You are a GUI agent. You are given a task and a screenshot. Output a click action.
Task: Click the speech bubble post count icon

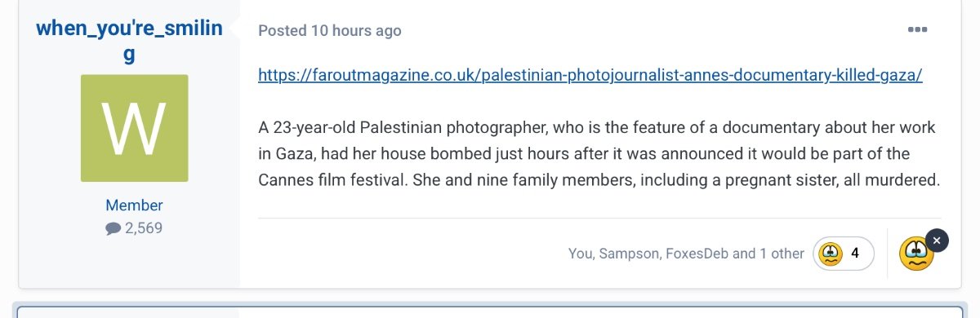point(113,229)
